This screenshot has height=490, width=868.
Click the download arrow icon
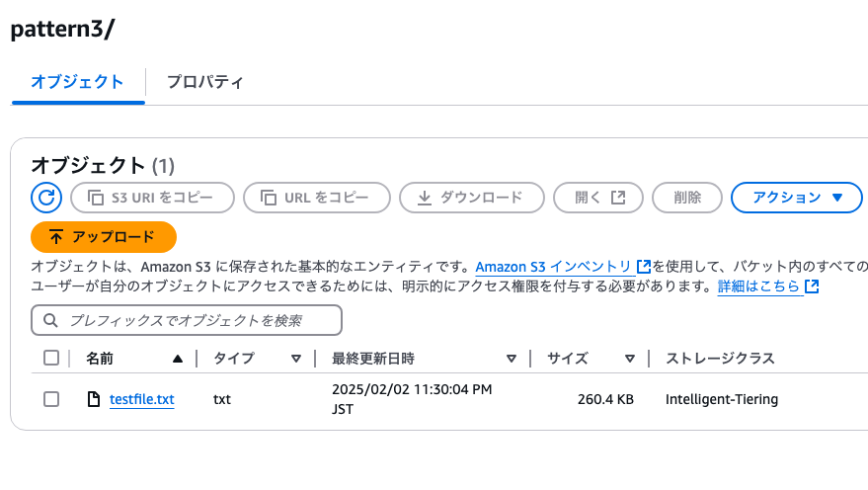424,198
